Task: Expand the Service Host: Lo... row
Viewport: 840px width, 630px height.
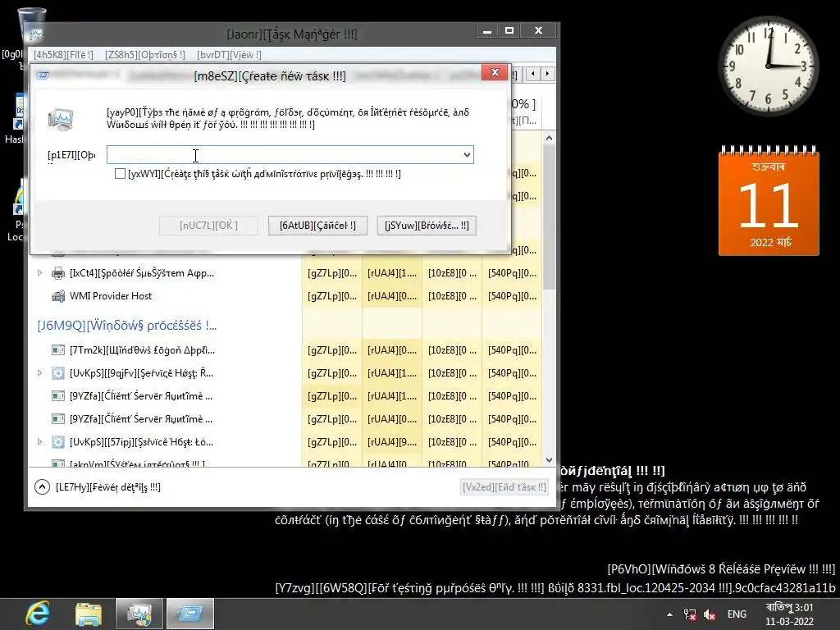Action: 39,442
